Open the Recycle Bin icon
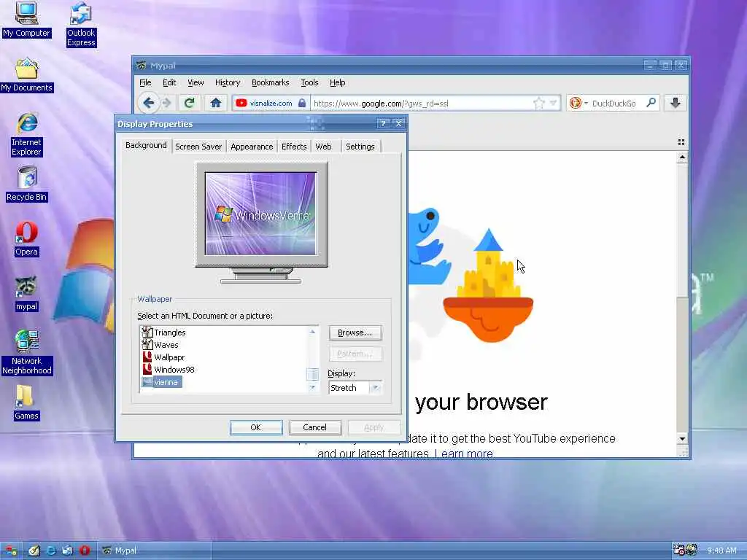The height and width of the screenshot is (560, 747). pyautogui.click(x=27, y=184)
